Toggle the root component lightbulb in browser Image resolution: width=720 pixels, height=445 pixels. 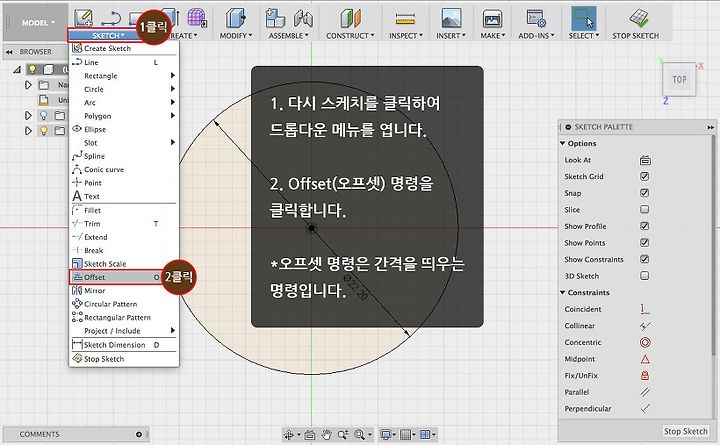point(32,69)
